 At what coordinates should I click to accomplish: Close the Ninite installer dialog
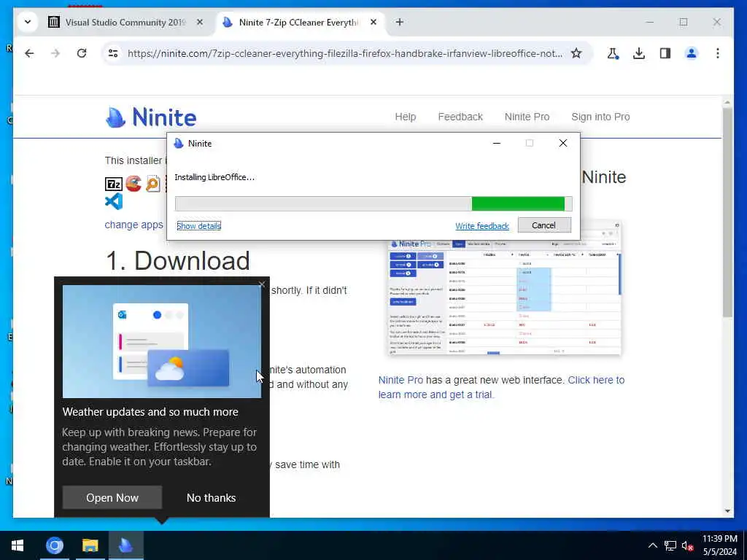(x=562, y=144)
